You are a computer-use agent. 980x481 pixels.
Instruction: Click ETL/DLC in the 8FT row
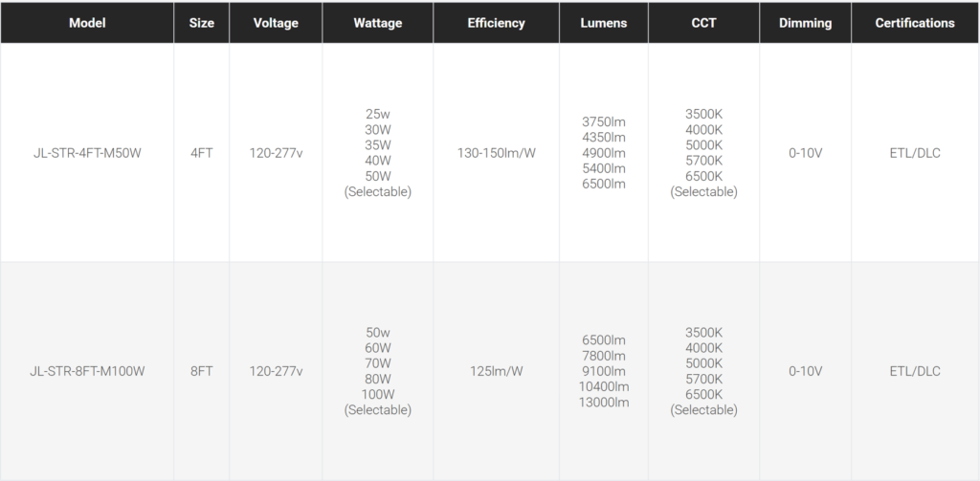pyautogui.click(x=915, y=371)
